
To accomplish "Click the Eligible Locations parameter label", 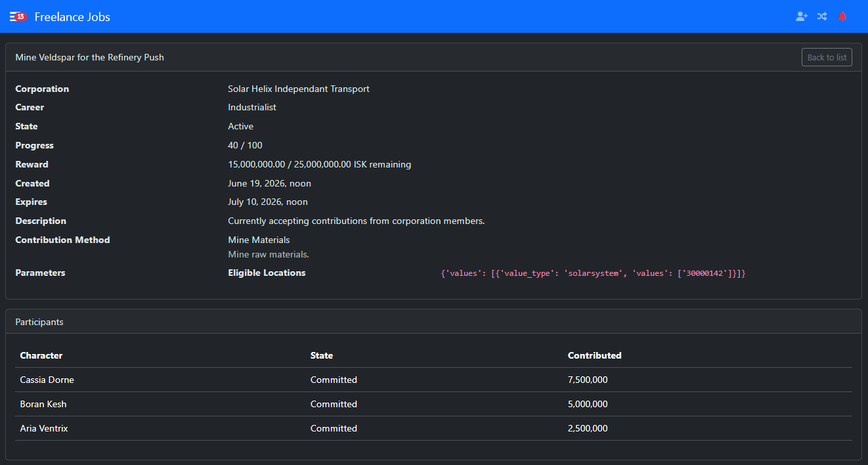I will [267, 273].
